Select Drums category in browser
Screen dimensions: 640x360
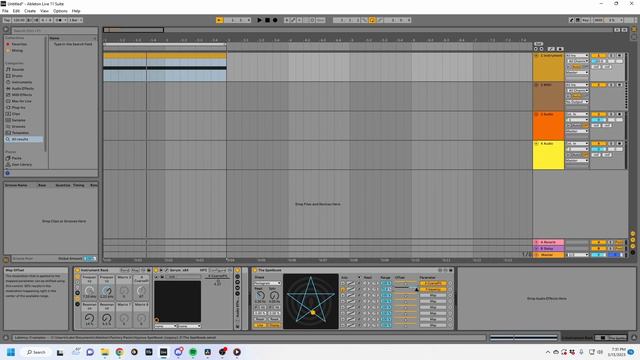(x=17, y=76)
